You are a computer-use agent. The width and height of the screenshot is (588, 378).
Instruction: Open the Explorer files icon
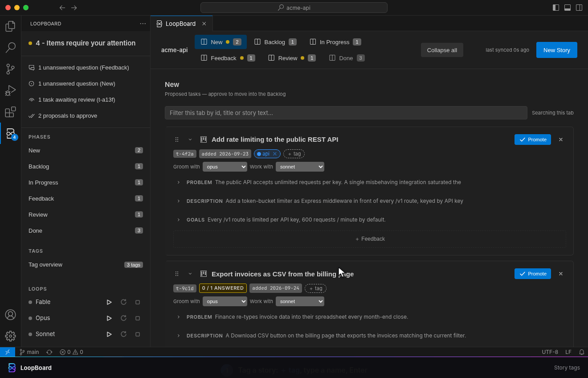coord(10,26)
